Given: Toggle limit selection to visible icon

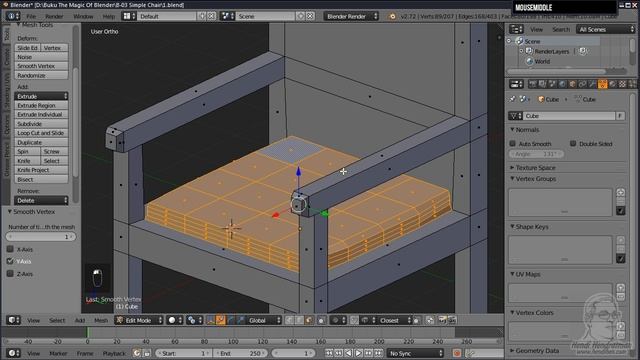Looking at the screenshot, I should (321, 320).
